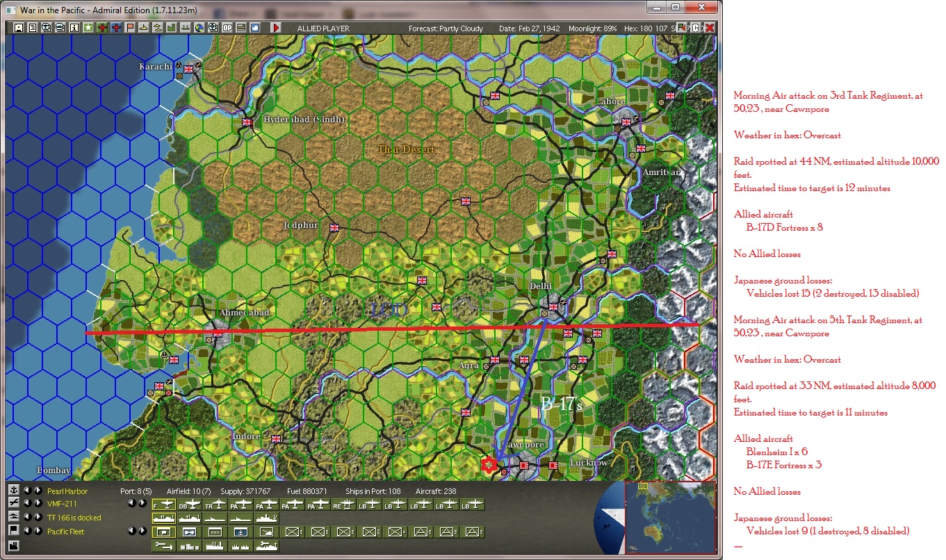Select the 'TR' transport aircraft unit icon
Image resolution: width=946 pixels, height=560 pixels.
215,504
